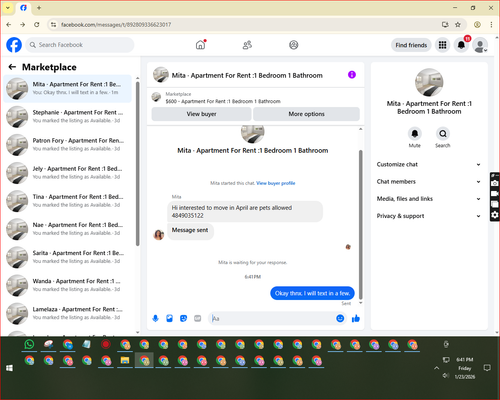Expand the Privacy & support section
This screenshot has width=500, height=400.
tap(429, 216)
